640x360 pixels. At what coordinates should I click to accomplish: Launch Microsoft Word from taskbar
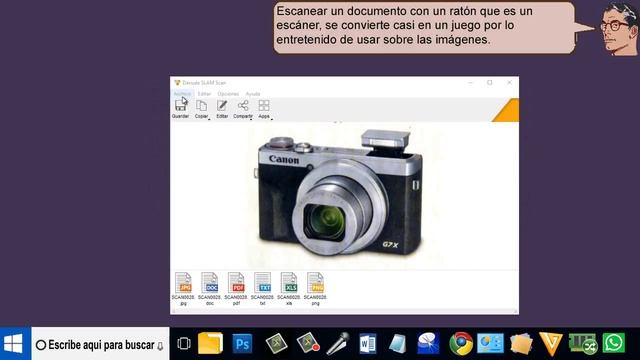point(367,343)
